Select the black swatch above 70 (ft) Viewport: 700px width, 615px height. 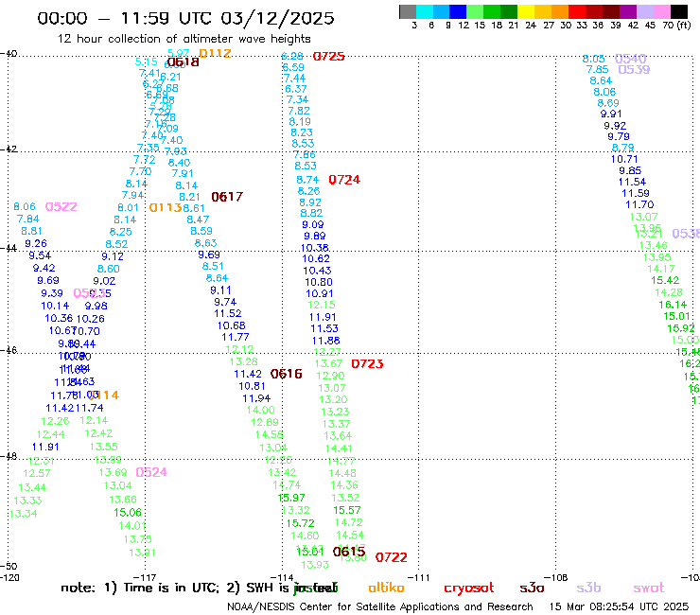tap(678, 11)
